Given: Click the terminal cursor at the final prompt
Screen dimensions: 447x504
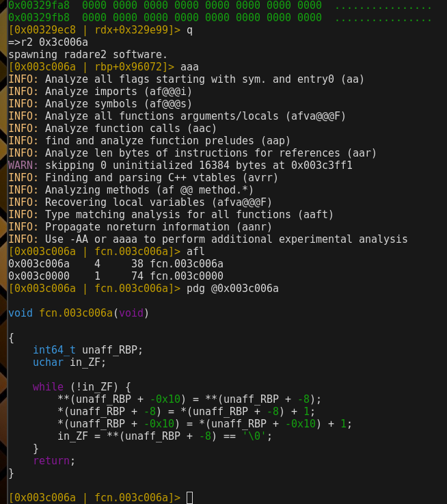Looking at the screenshot, I should click(189, 497).
